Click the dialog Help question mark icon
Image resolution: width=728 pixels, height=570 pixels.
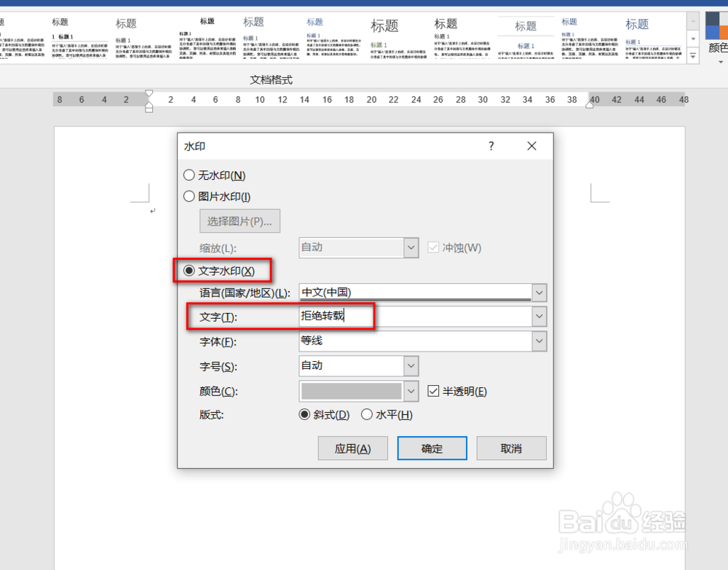pyautogui.click(x=491, y=146)
